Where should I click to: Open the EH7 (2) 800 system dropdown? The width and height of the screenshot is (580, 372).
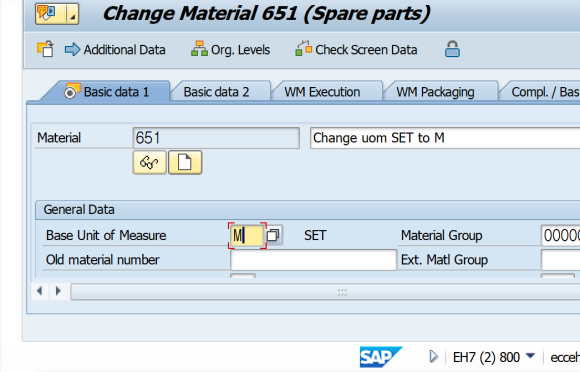click(x=493, y=357)
